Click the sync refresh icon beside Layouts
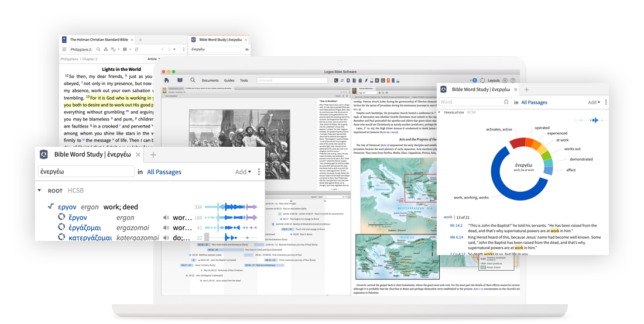Image resolution: width=644 pixels, height=324 pixels. (482, 80)
